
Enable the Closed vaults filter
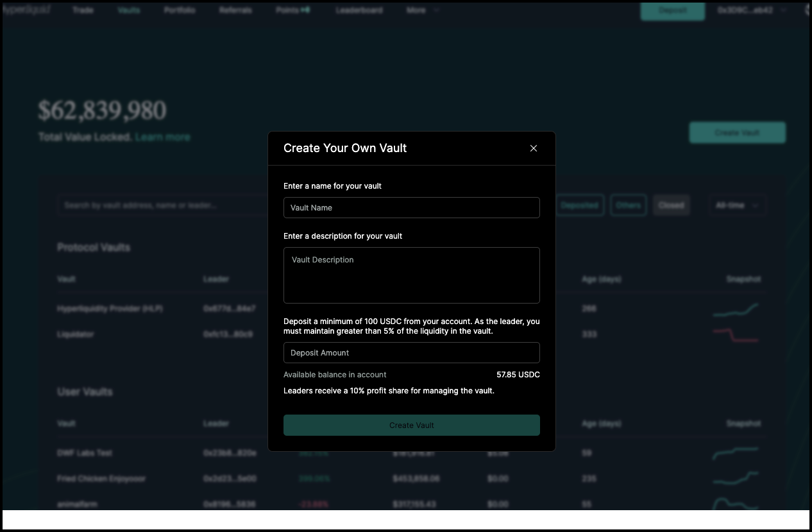pyautogui.click(x=671, y=205)
